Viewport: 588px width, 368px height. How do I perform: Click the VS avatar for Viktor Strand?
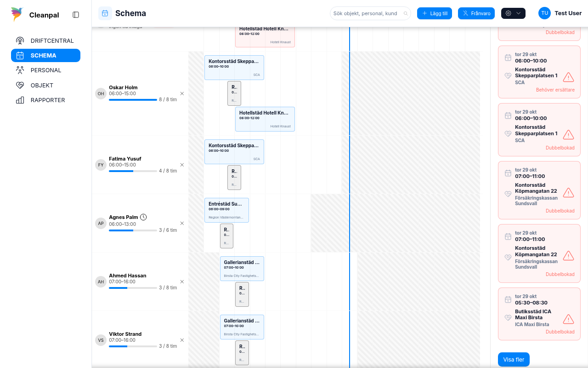point(101,340)
